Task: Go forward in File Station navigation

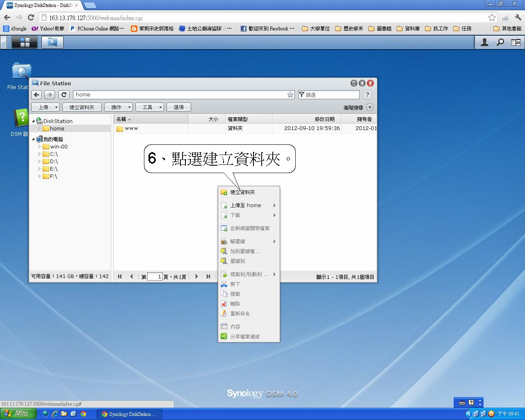Action: pyautogui.click(x=50, y=95)
